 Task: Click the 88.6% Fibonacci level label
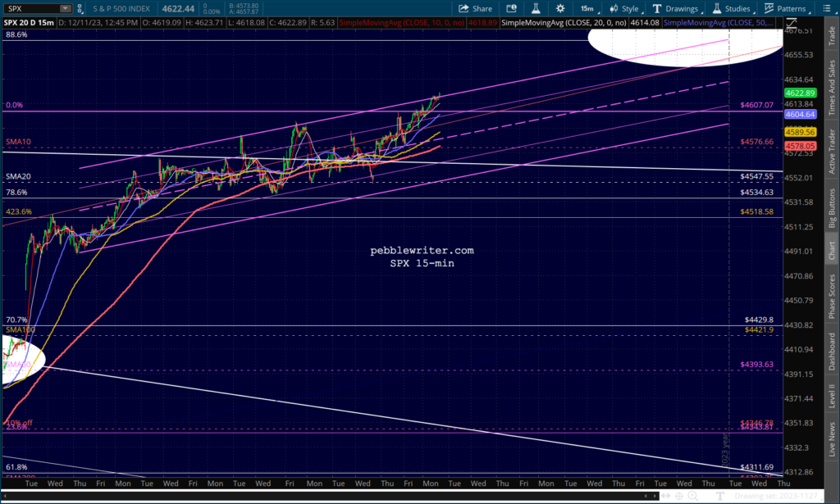tap(16, 34)
